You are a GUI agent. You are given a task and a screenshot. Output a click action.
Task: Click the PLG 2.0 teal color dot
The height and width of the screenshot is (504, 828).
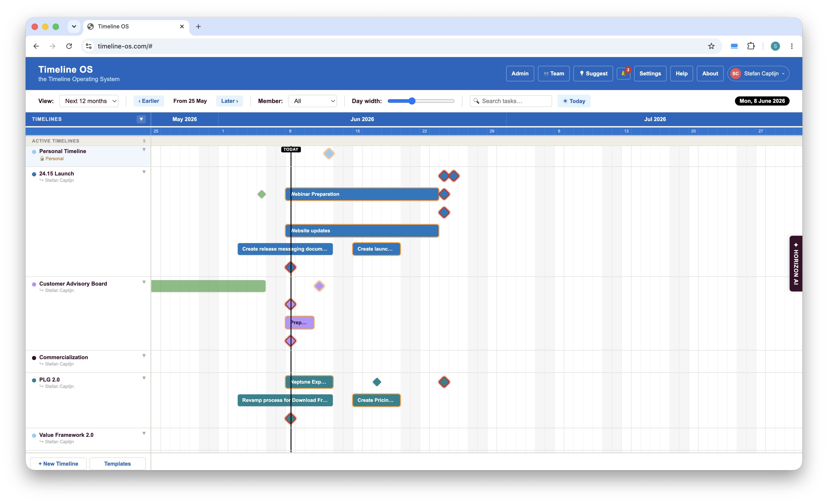(x=34, y=380)
